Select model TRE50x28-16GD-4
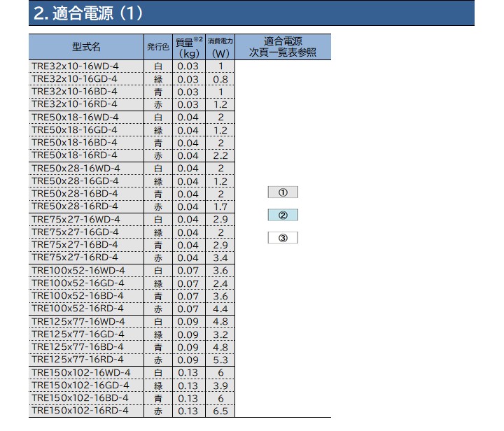Image resolution: width=504 pixels, height=431 pixels. (75, 181)
